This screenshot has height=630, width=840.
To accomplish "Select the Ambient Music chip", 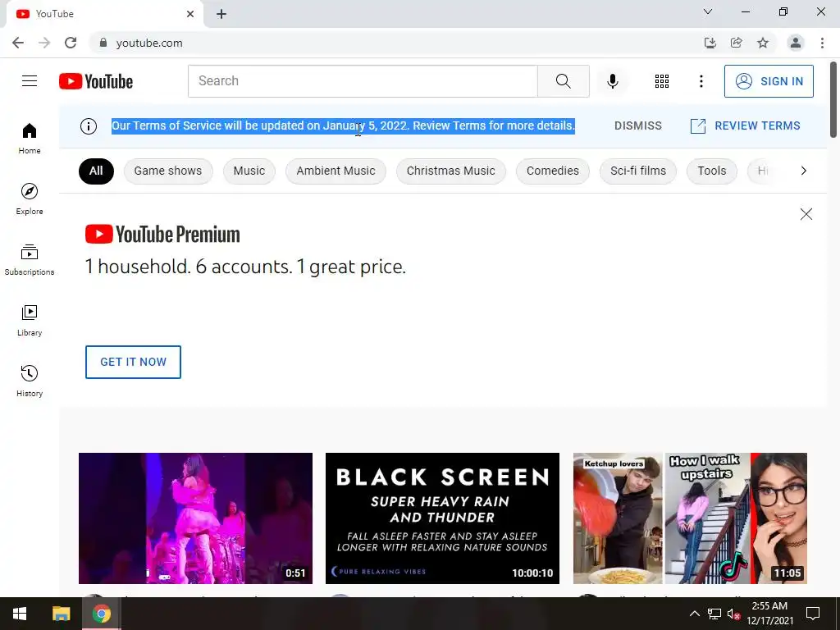I will point(336,171).
